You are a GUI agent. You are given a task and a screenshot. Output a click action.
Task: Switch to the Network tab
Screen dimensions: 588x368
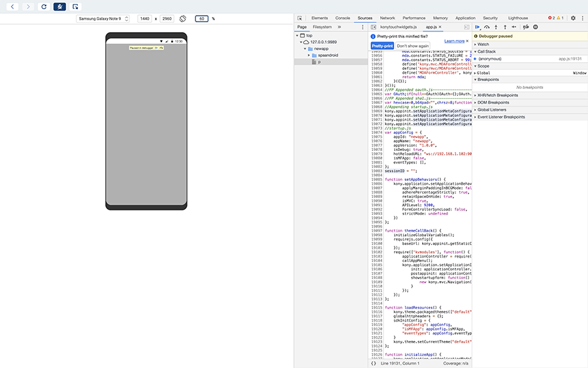(x=387, y=18)
